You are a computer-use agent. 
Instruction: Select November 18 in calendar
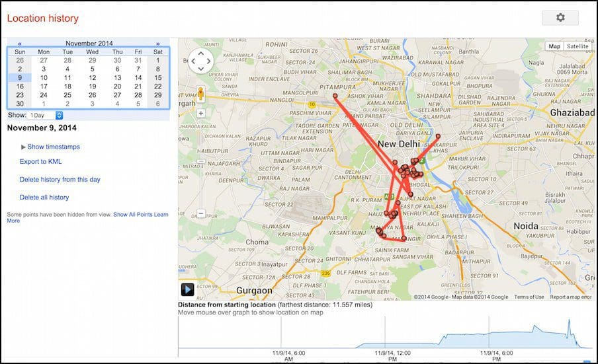67,87
